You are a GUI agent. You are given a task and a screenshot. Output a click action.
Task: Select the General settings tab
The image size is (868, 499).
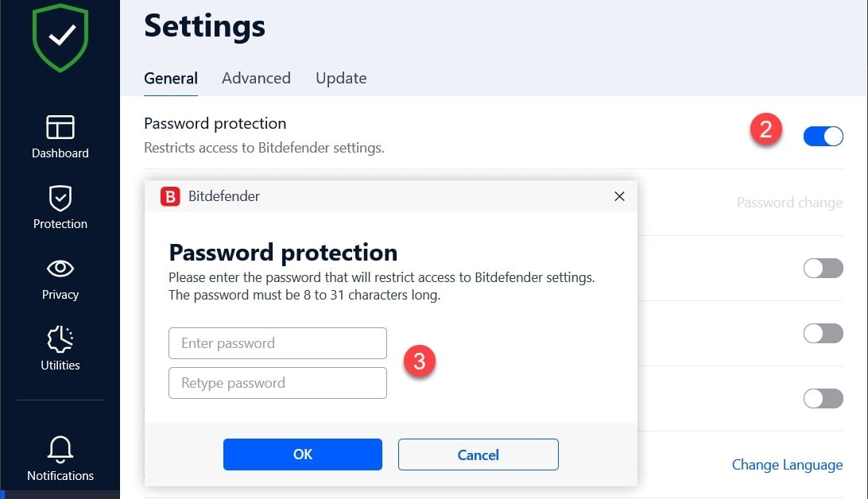pyautogui.click(x=171, y=78)
